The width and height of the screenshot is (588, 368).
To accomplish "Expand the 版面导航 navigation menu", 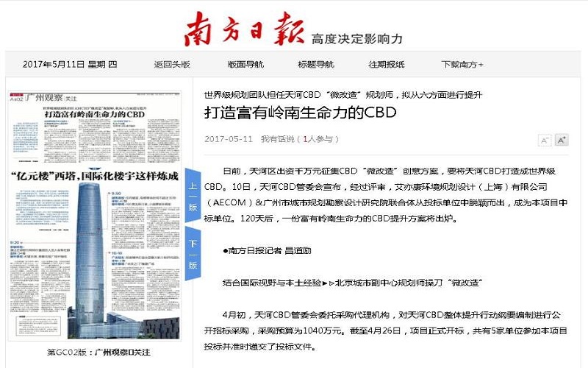I will 245,64.
